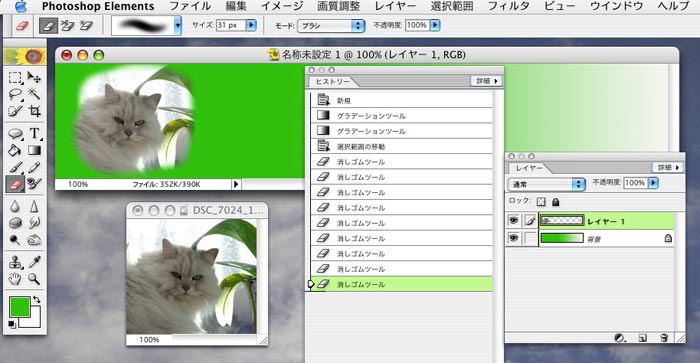The height and width of the screenshot is (363, 700).
Task: Click the trash icon in Layers panel
Action: pyautogui.click(x=663, y=338)
